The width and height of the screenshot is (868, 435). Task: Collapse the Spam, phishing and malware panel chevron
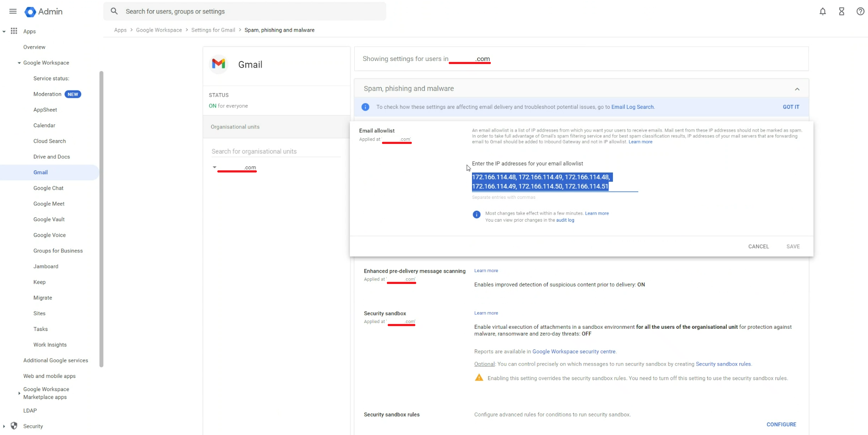tap(797, 89)
